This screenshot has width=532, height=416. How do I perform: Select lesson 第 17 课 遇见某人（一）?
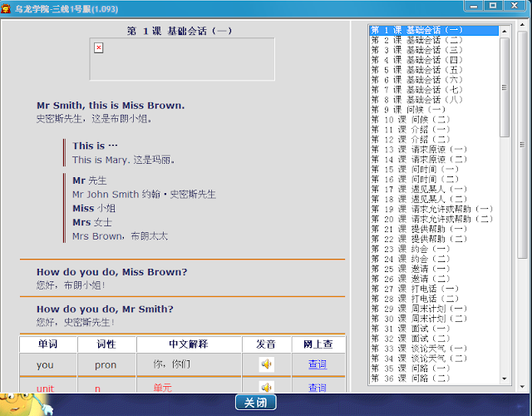click(x=434, y=189)
